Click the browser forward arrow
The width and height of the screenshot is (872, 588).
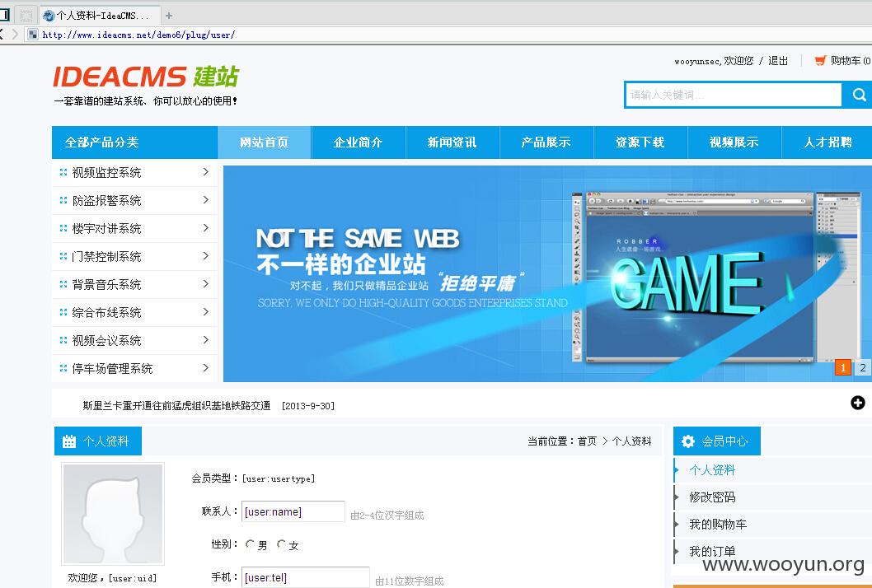click(x=15, y=35)
